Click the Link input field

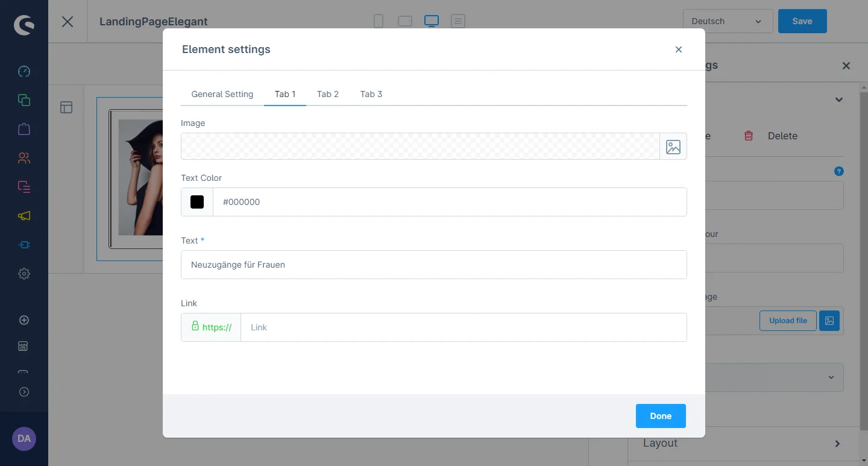click(463, 327)
